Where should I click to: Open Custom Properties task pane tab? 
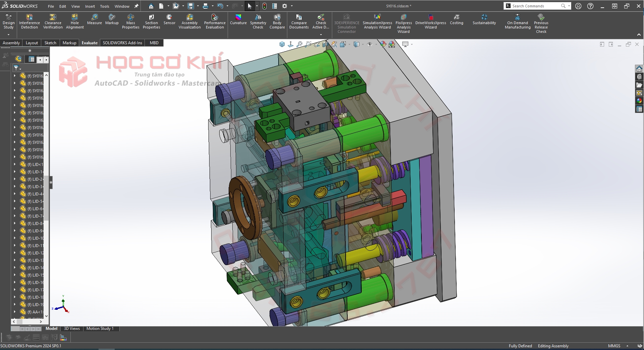pos(639,109)
